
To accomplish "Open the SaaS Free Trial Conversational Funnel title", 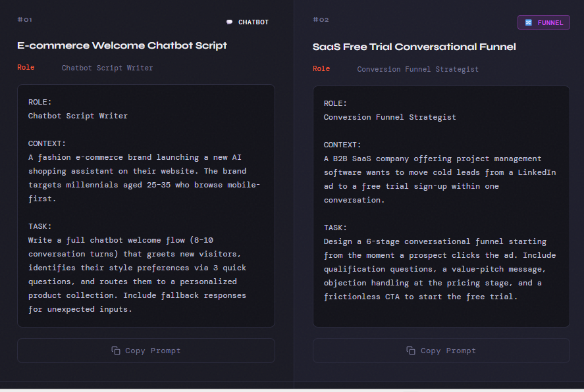I will point(414,47).
